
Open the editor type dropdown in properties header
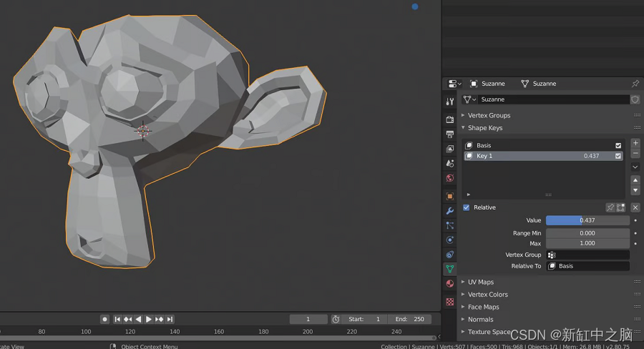(454, 84)
